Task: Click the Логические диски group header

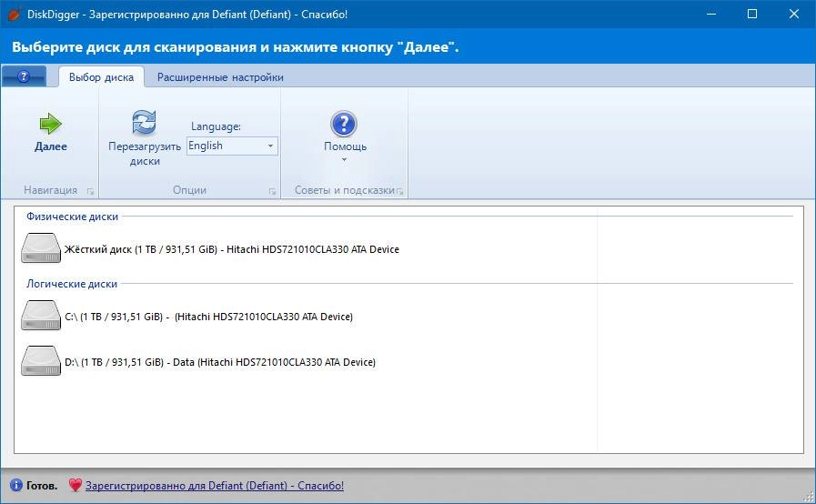Action: tap(72, 284)
